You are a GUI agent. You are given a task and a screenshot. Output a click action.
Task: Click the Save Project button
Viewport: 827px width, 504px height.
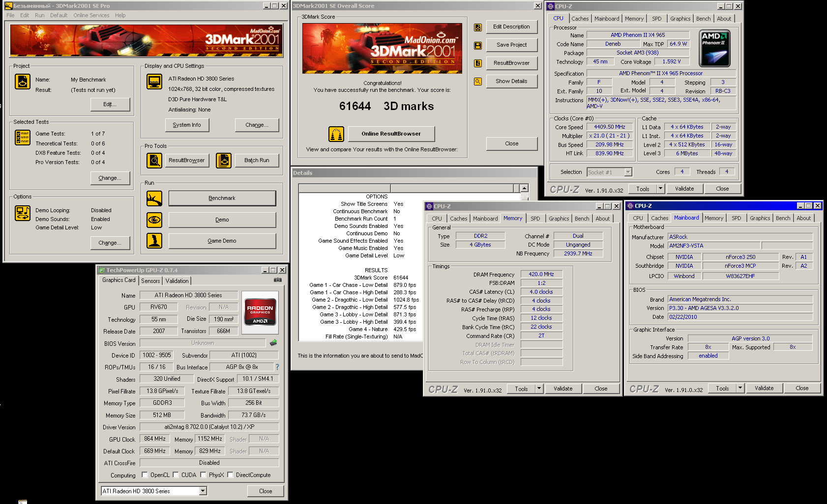pos(512,45)
